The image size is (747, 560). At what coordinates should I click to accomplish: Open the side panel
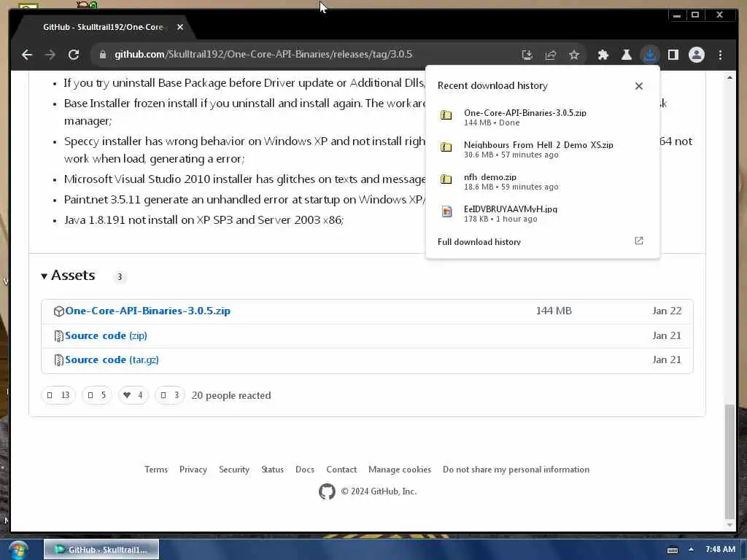click(673, 55)
